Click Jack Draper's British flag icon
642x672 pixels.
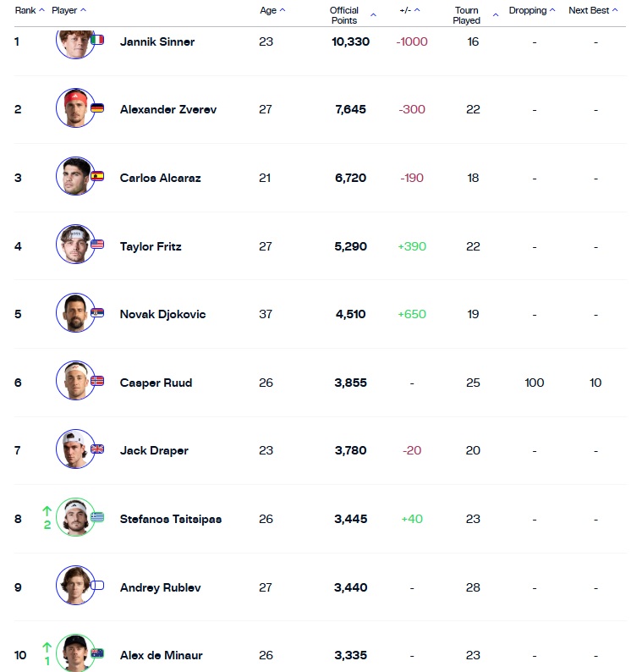pos(97,449)
